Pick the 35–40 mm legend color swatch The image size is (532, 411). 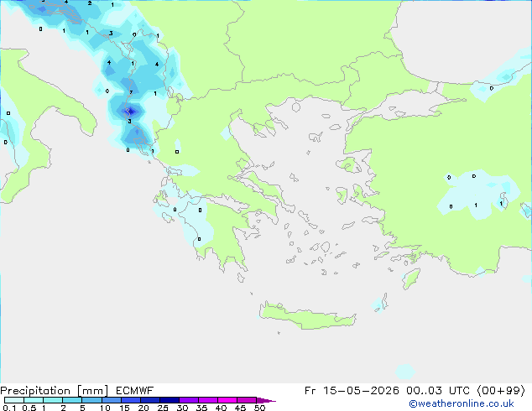208,400
